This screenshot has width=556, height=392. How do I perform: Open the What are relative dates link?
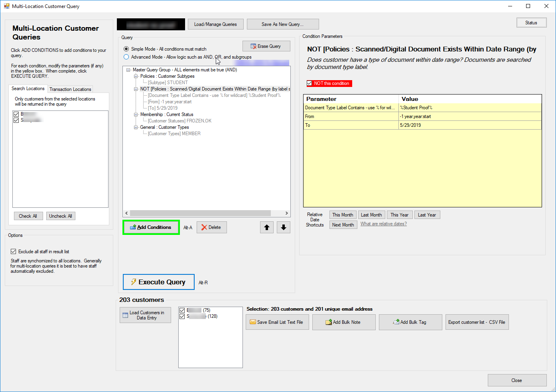383,224
